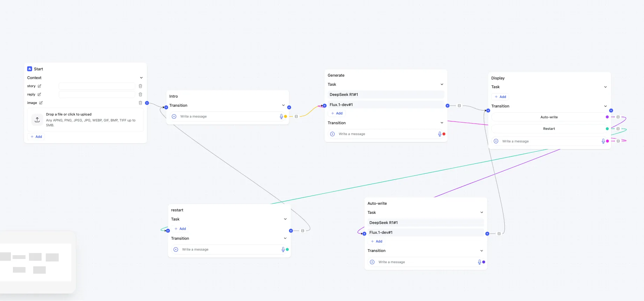Click the plus-circle icon in Generate message field

click(x=332, y=134)
